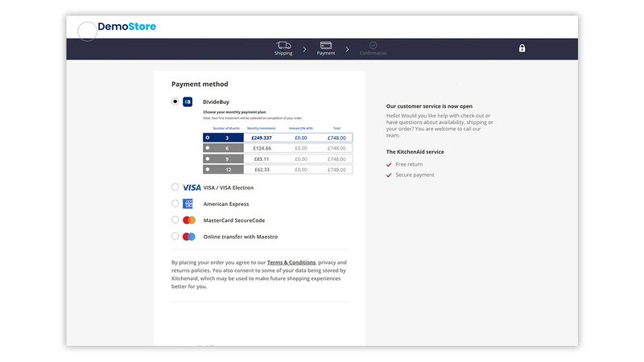Click Online transfer with Maestro label
Viewport: 644px width, 362px height.
coord(240,237)
